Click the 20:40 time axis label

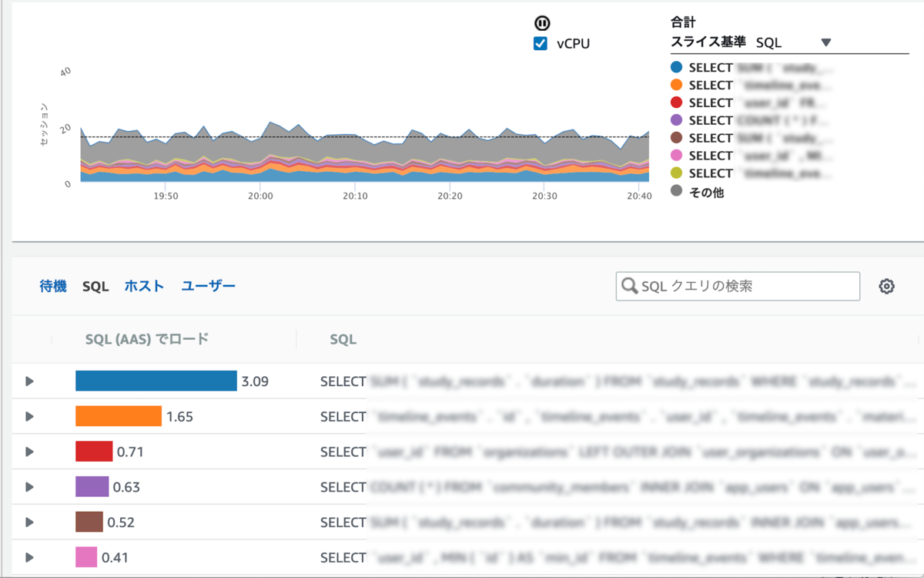(639, 197)
